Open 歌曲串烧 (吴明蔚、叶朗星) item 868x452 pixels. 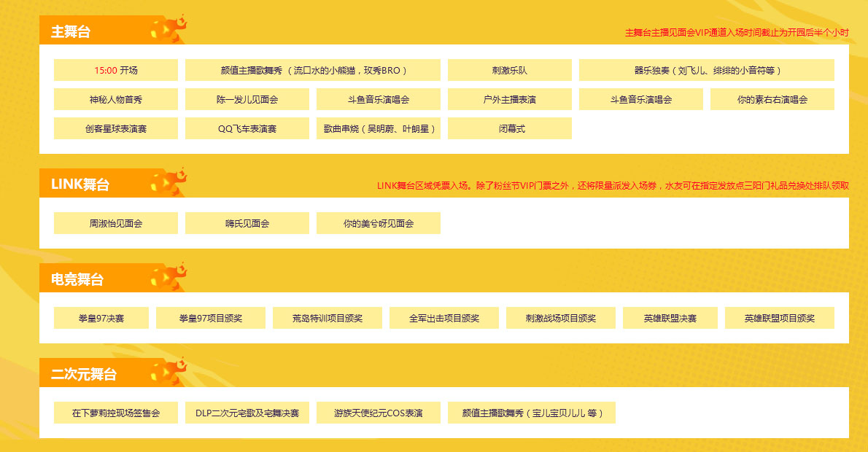(x=379, y=128)
